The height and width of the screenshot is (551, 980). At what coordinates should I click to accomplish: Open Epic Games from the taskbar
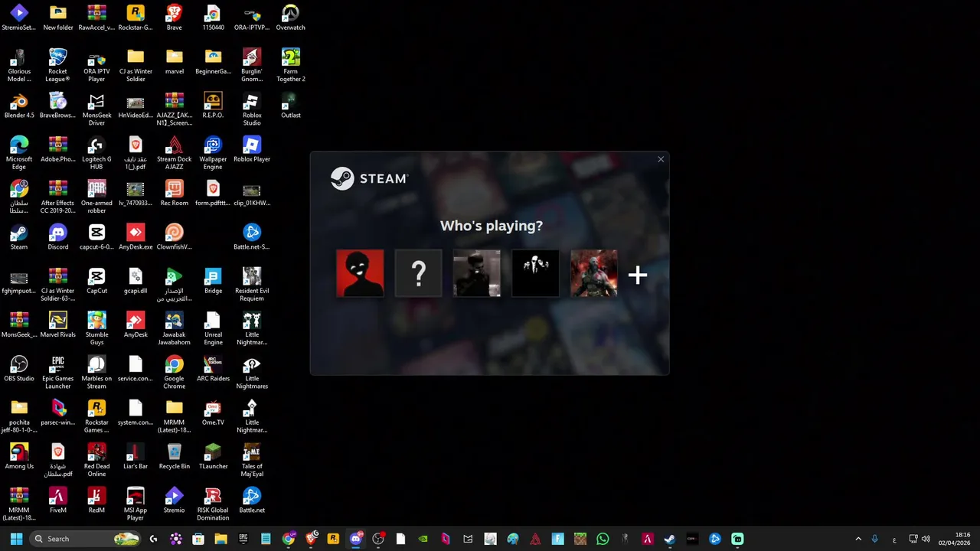tap(243, 539)
